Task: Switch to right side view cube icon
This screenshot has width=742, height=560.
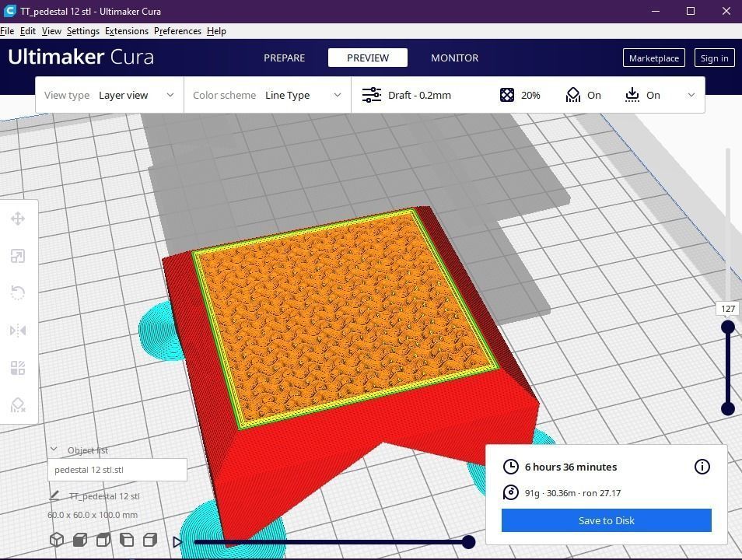Action: pyautogui.click(x=150, y=540)
